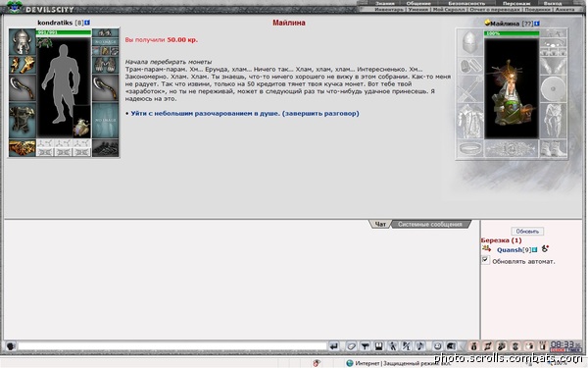
Task: Click the money bag icon in bottom toolbar
Action: tap(474, 345)
